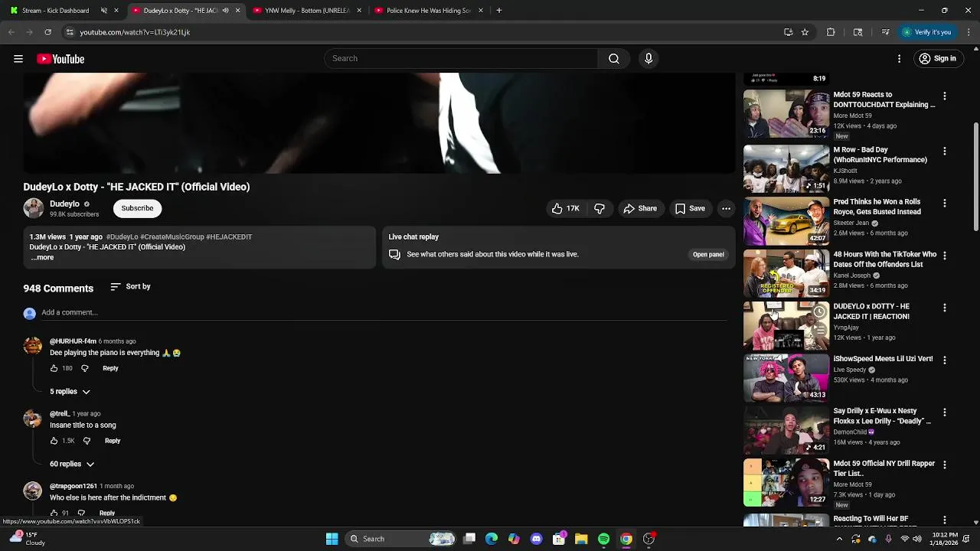Start voice search with the microphone

[648, 59]
